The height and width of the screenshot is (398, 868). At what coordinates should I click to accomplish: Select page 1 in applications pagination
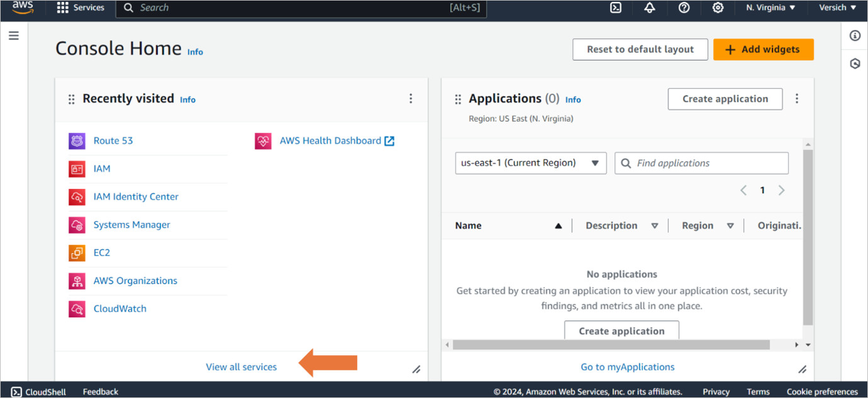click(x=762, y=190)
